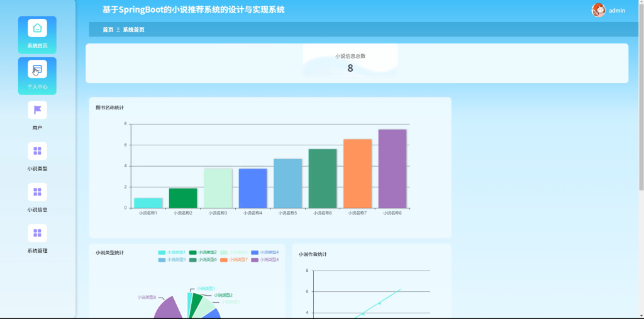Image resolution: width=644 pixels, height=319 pixels.
Task: Click the breadcrumb separator icon
Action: click(x=118, y=30)
